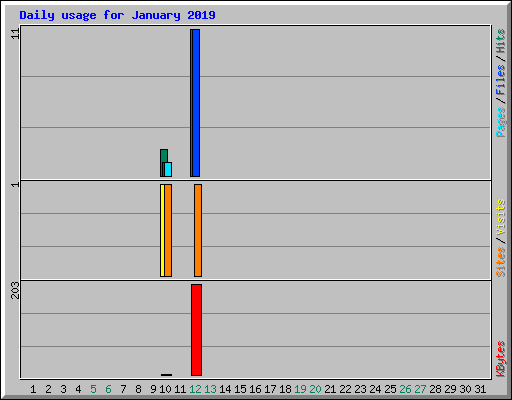Viewport: 512px width, 400px height.
Task: Click the 'KBytes' legend label
Action: [501, 359]
